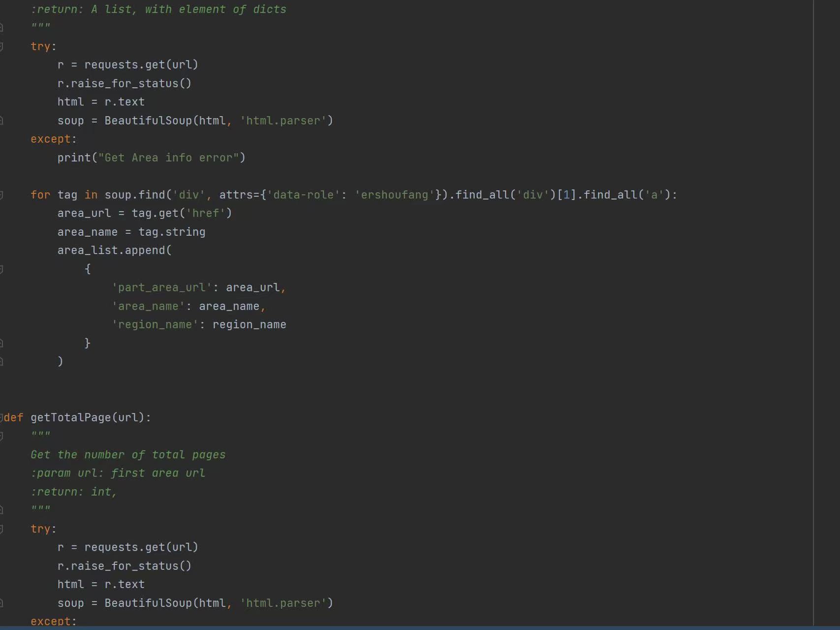
Task: Collapse the getTotalPage function fold marker
Action: [x=1, y=418]
